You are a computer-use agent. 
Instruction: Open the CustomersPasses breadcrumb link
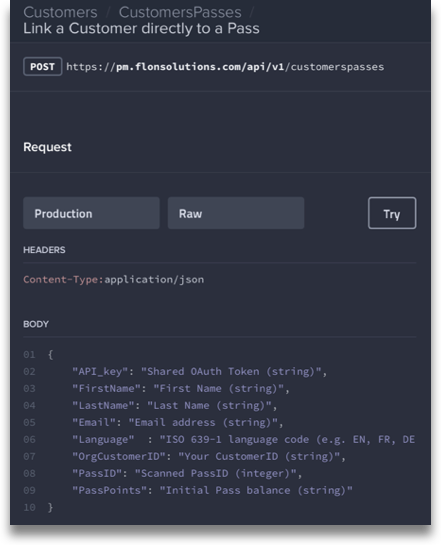(180, 13)
